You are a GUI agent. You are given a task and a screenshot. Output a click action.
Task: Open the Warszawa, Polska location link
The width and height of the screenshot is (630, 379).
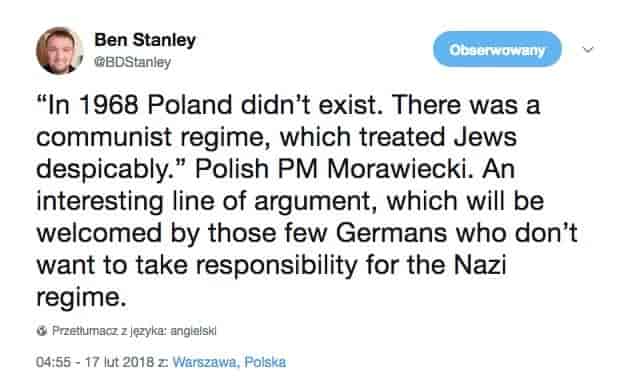point(229,362)
